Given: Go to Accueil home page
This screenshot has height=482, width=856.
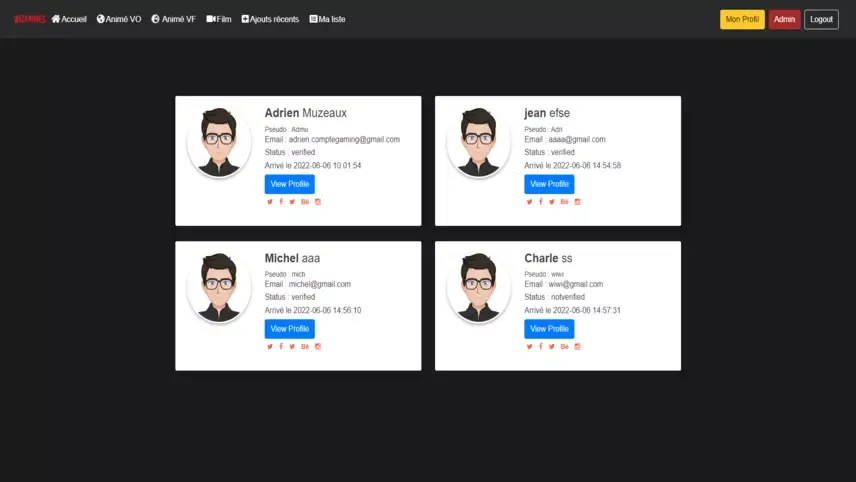Looking at the screenshot, I should click(69, 19).
